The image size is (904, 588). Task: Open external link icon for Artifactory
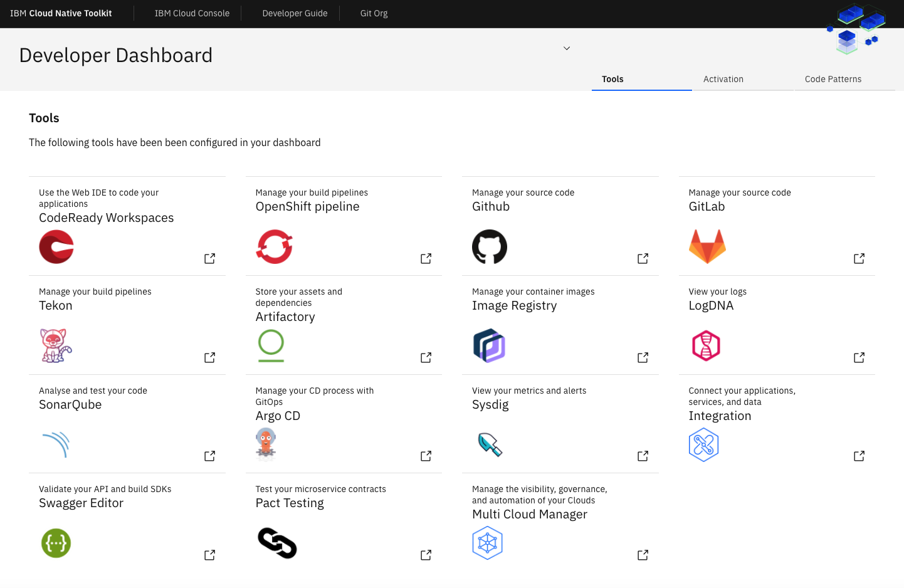click(426, 357)
